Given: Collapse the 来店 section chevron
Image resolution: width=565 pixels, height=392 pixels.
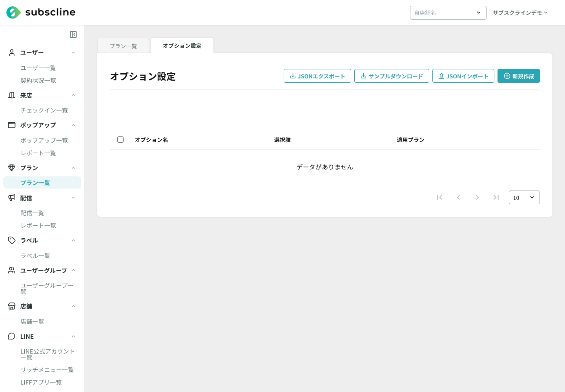Looking at the screenshot, I should pos(73,95).
